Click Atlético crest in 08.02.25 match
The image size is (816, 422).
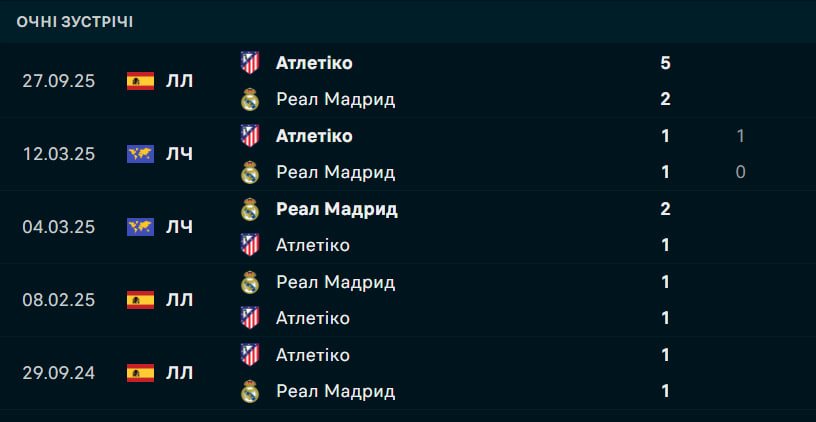pos(250,318)
